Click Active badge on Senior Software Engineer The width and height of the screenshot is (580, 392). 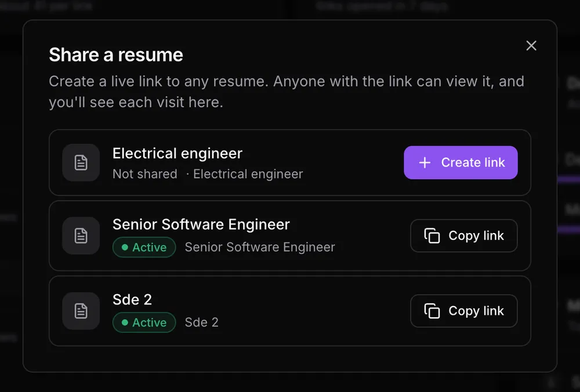click(x=144, y=247)
